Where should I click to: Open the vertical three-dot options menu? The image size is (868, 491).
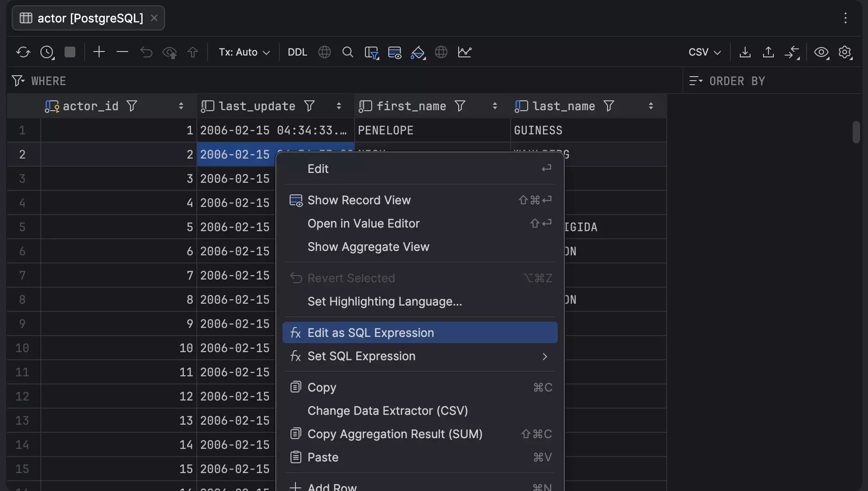(x=846, y=18)
